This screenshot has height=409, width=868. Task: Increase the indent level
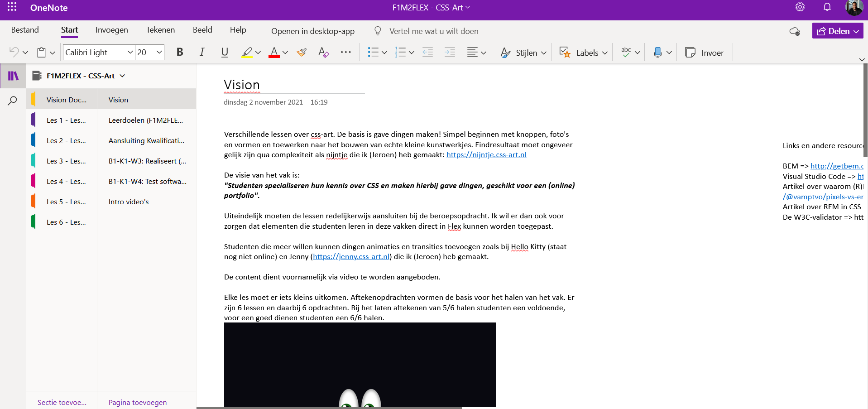450,53
